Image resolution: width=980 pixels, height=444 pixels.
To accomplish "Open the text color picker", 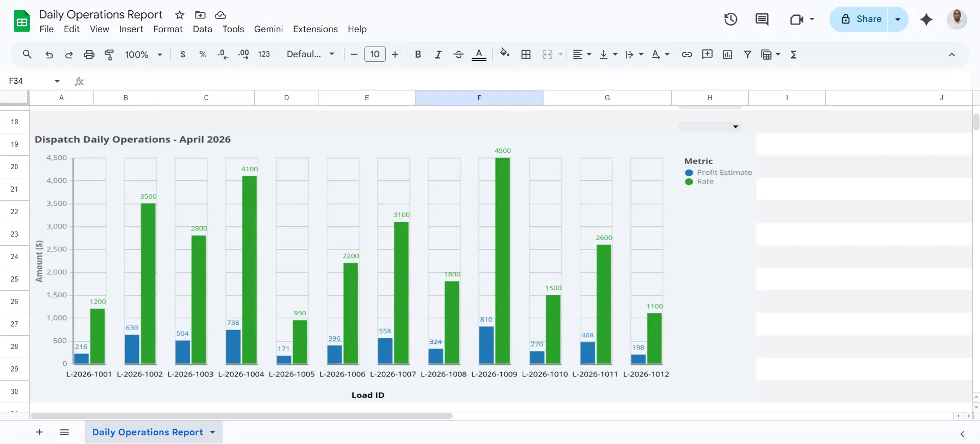I will [479, 54].
